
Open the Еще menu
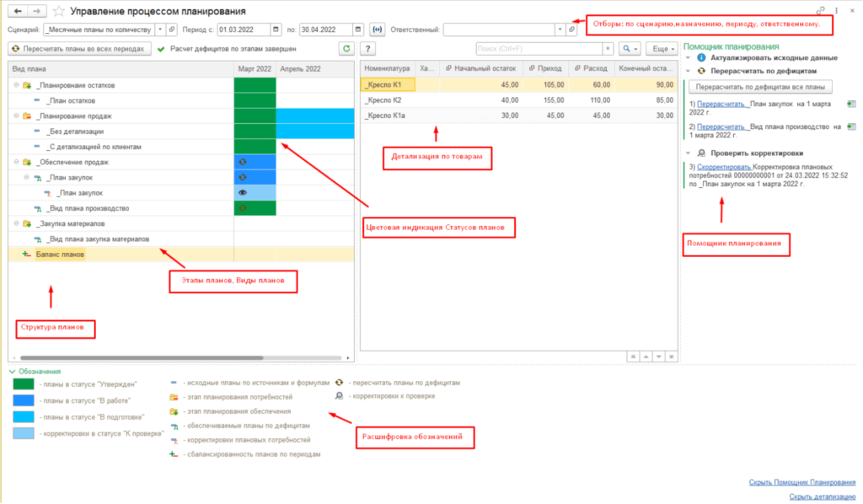[x=662, y=49]
